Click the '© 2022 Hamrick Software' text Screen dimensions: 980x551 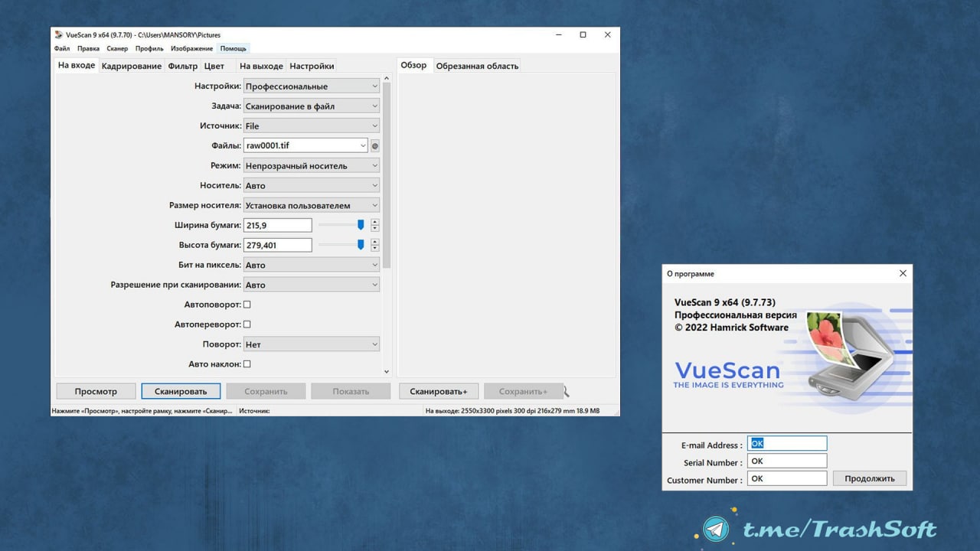point(731,328)
